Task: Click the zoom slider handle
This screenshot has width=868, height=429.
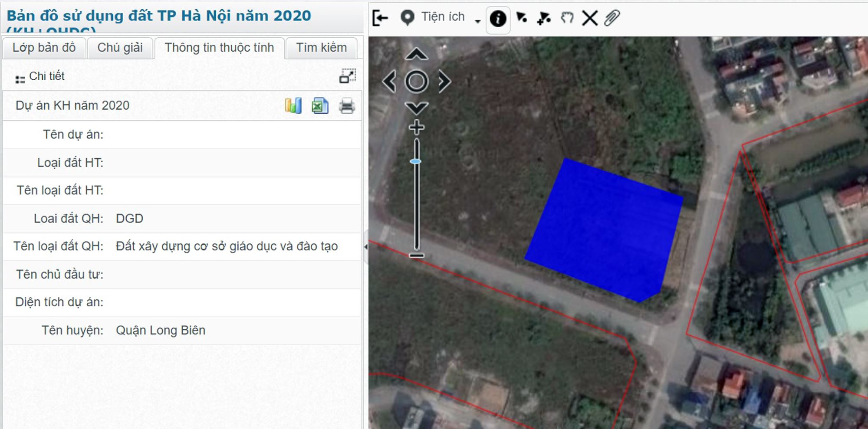Action: [416, 161]
